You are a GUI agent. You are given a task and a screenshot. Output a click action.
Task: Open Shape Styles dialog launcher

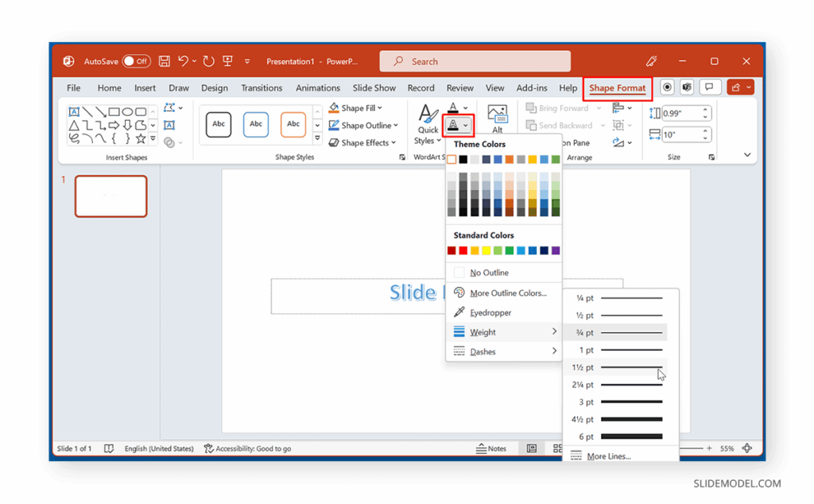pos(401,157)
